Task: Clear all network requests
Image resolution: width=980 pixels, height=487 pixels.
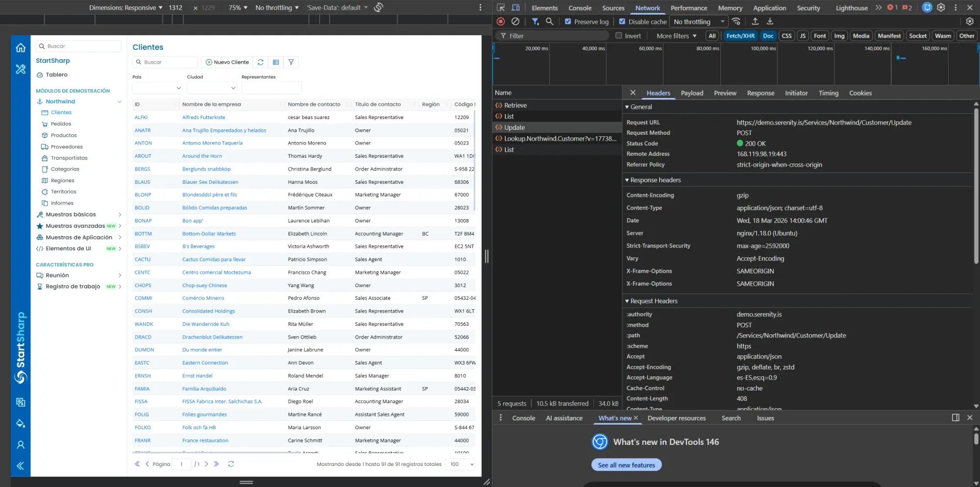Action: click(x=515, y=22)
